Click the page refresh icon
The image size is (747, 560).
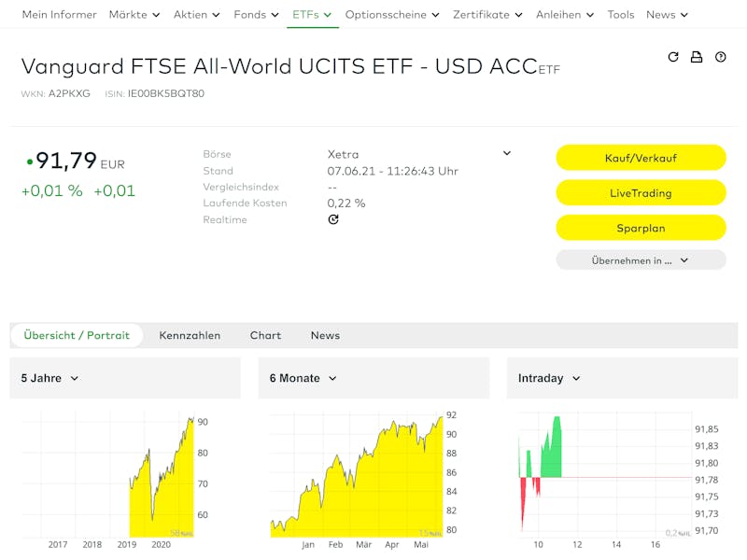673,57
